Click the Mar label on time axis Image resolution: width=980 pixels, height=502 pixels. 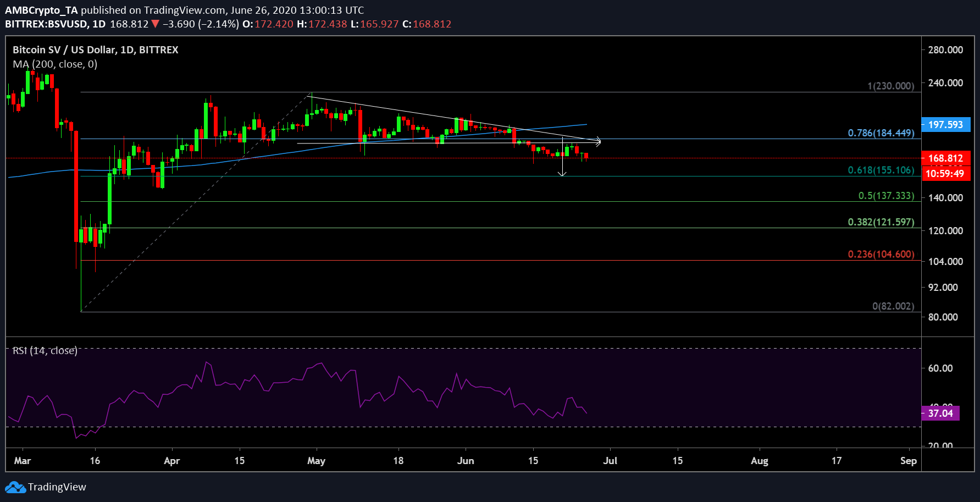point(23,461)
